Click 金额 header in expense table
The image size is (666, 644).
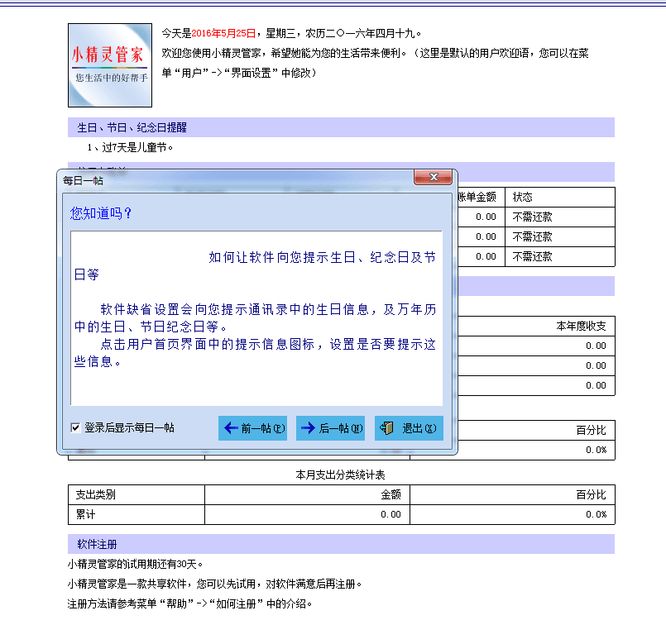307,494
